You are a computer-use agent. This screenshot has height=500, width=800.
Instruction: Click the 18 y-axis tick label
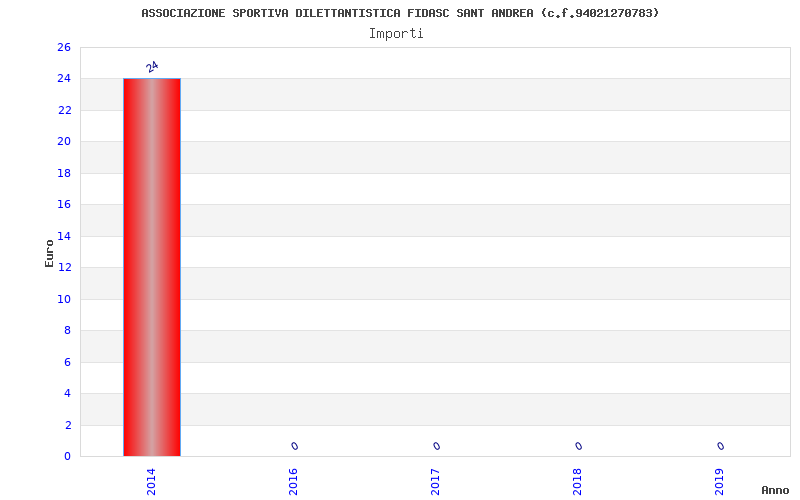point(64,173)
